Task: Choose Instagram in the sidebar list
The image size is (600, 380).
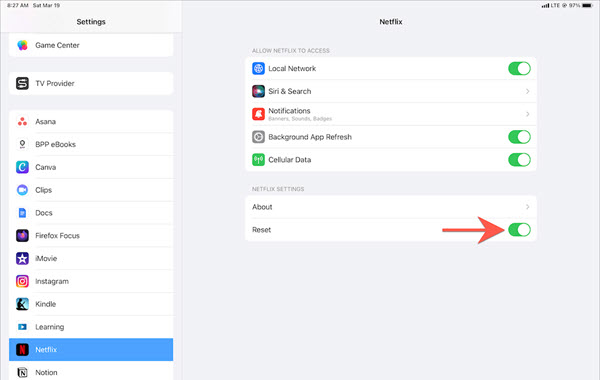Action: (91, 281)
